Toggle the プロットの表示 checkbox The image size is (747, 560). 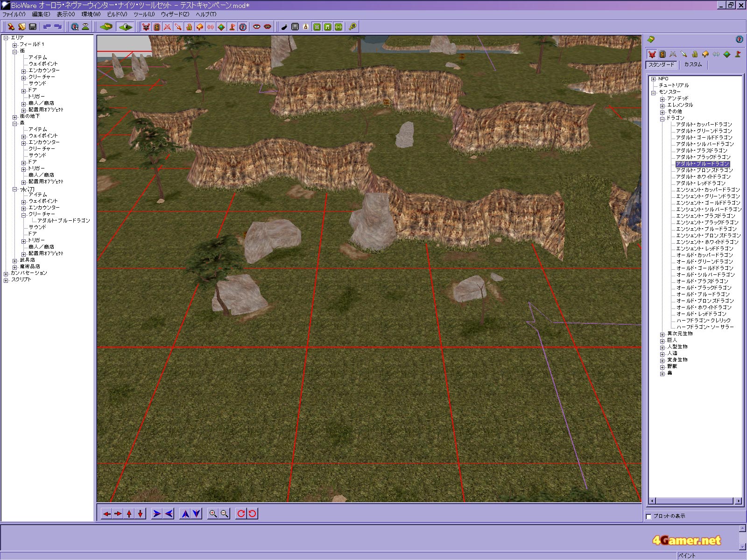648,516
